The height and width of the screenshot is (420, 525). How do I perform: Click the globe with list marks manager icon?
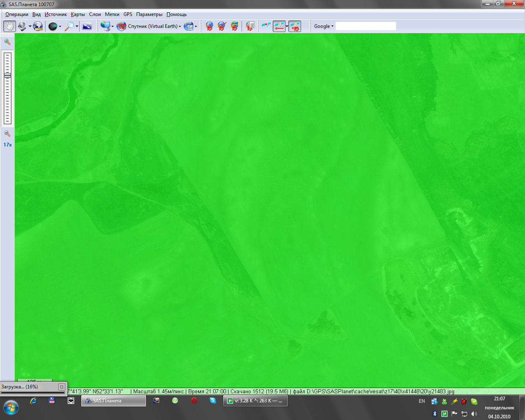(250, 26)
